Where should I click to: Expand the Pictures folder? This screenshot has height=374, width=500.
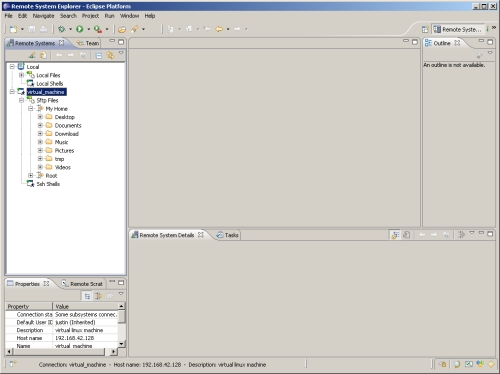40,150
